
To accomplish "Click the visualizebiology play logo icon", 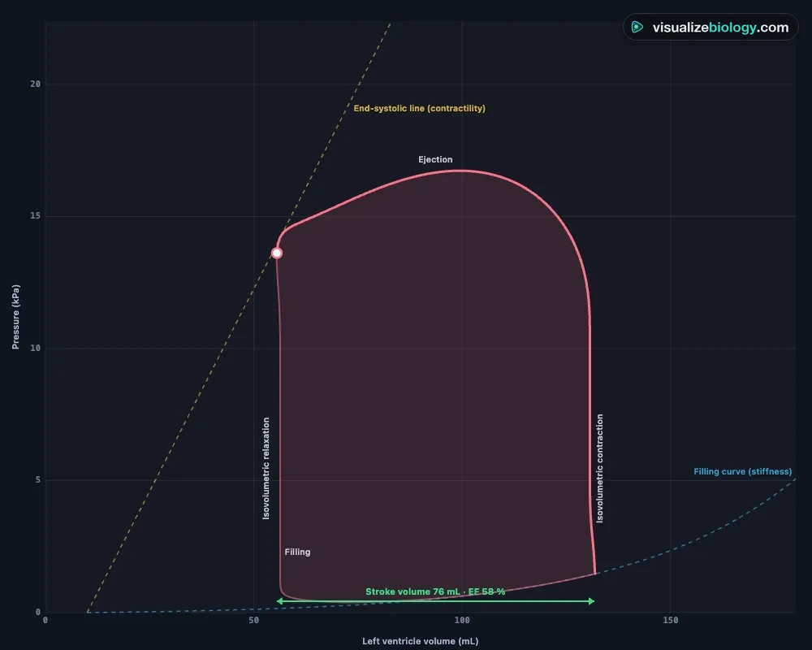I will point(637,27).
